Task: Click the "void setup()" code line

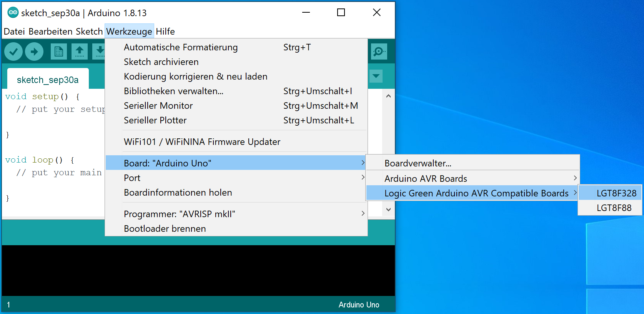Action: pyautogui.click(x=42, y=96)
